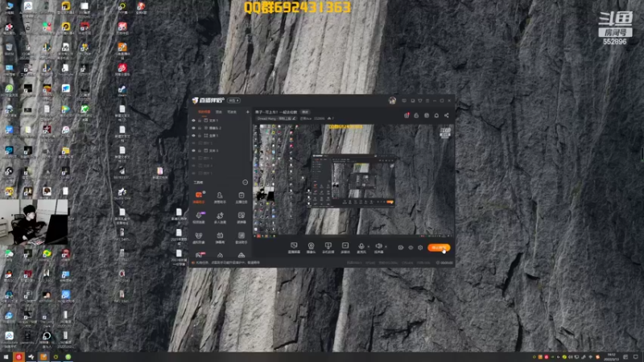
Task: Open the list-panel tool in the toolbox third row
Action: coord(241,237)
